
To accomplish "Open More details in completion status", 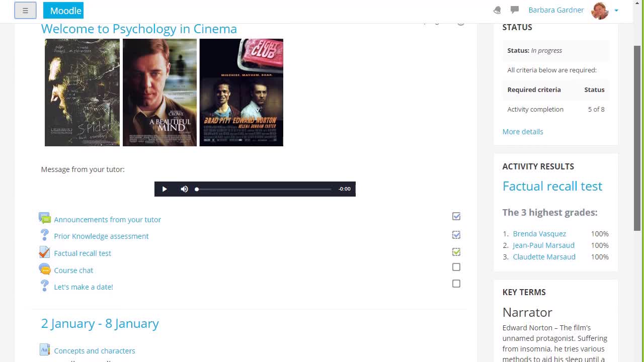I will [523, 132].
